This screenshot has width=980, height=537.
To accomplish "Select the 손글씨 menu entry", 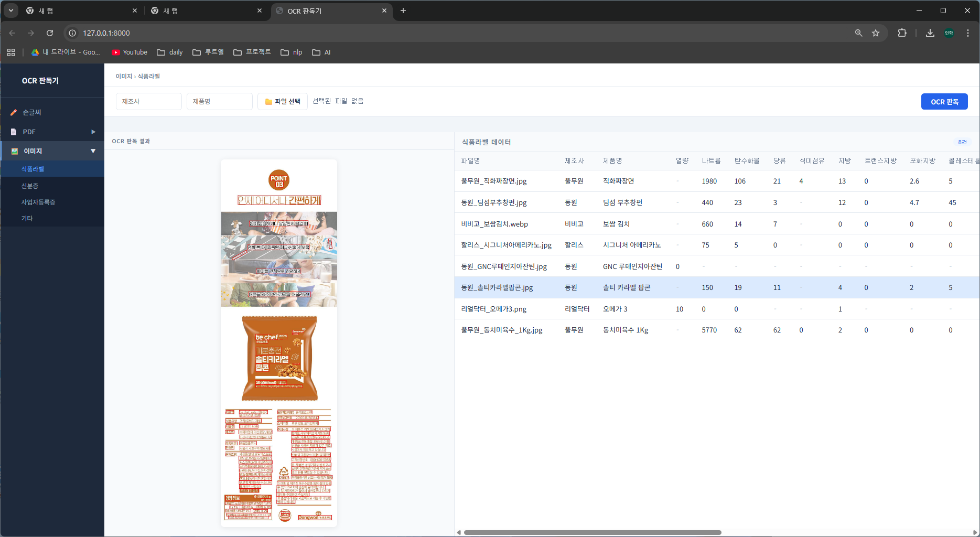I will coord(52,112).
